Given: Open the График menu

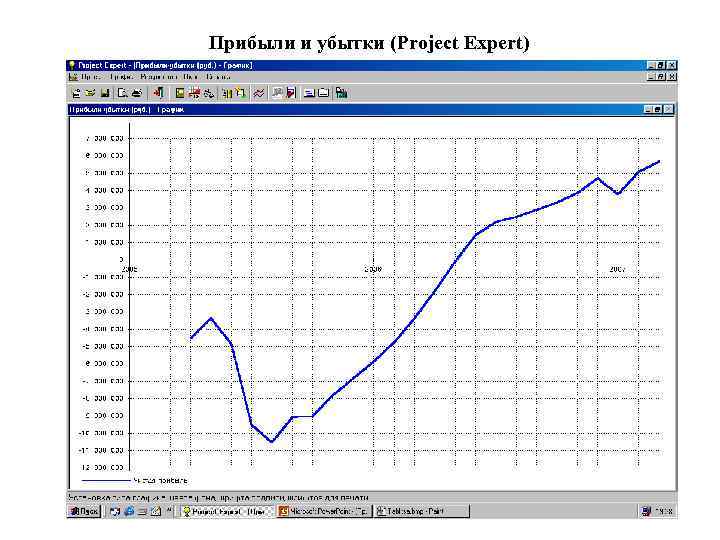Looking at the screenshot, I should pyautogui.click(x=121, y=77).
